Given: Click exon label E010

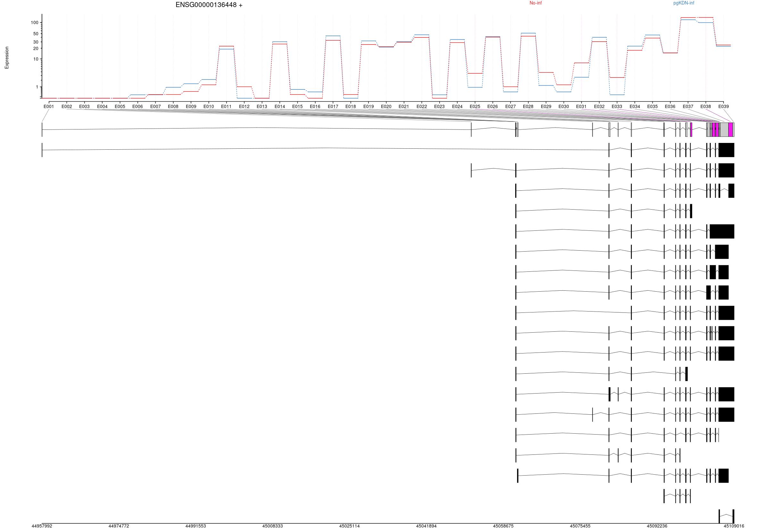Looking at the screenshot, I should coord(209,107).
